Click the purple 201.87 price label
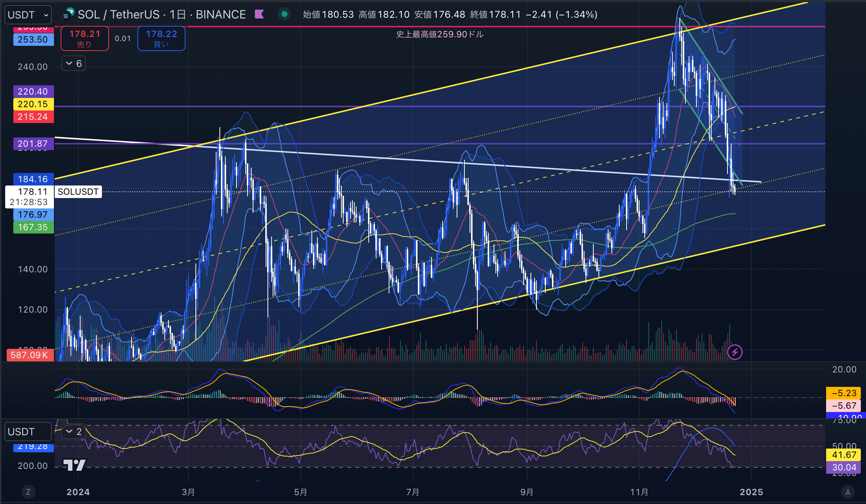866x504 pixels. click(x=33, y=144)
